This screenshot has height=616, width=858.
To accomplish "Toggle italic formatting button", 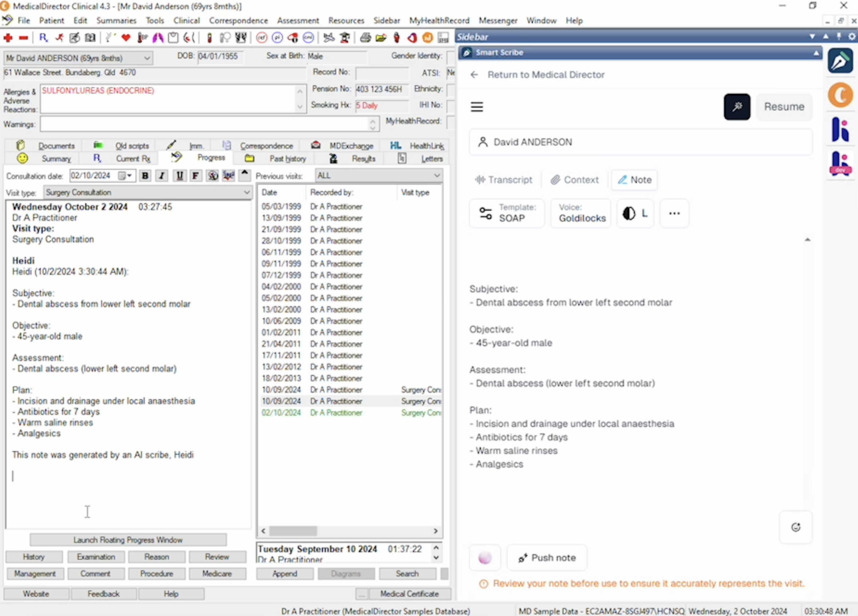I will tap(162, 176).
